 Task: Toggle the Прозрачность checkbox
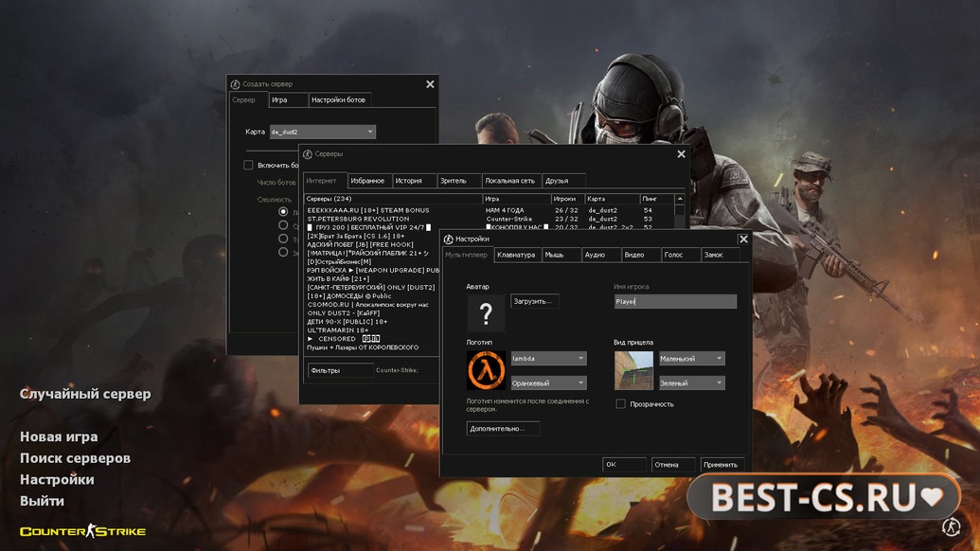(620, 404)
